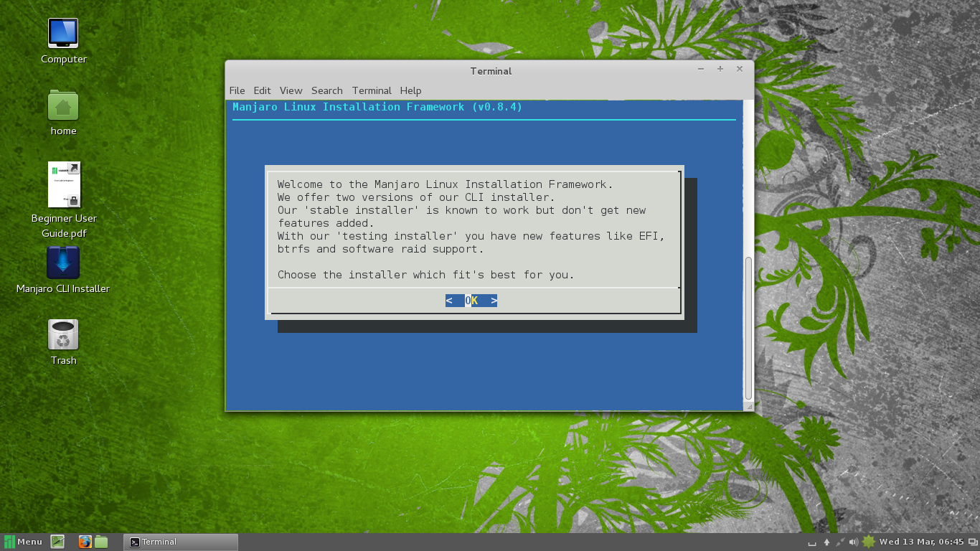Viewport: 980px width, 551px height.
Task: Maximize the Terminal window
Action: pos(720,70)
